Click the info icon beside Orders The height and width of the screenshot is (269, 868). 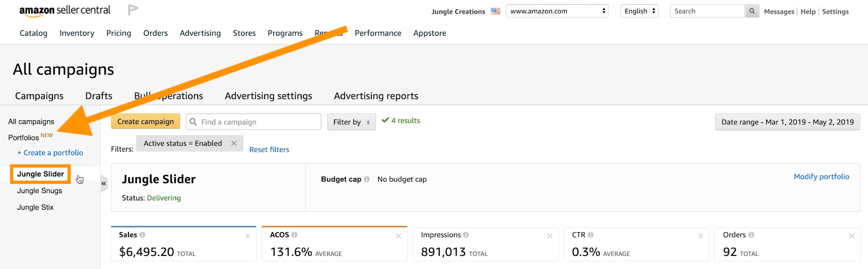(x=751, y=235)
